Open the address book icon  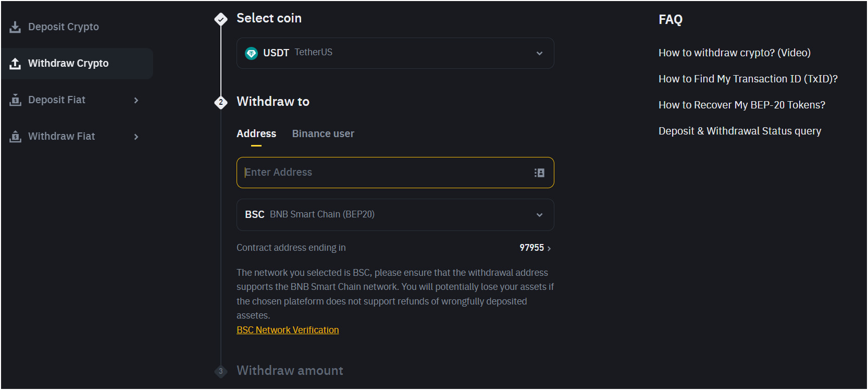click(539, 173)
